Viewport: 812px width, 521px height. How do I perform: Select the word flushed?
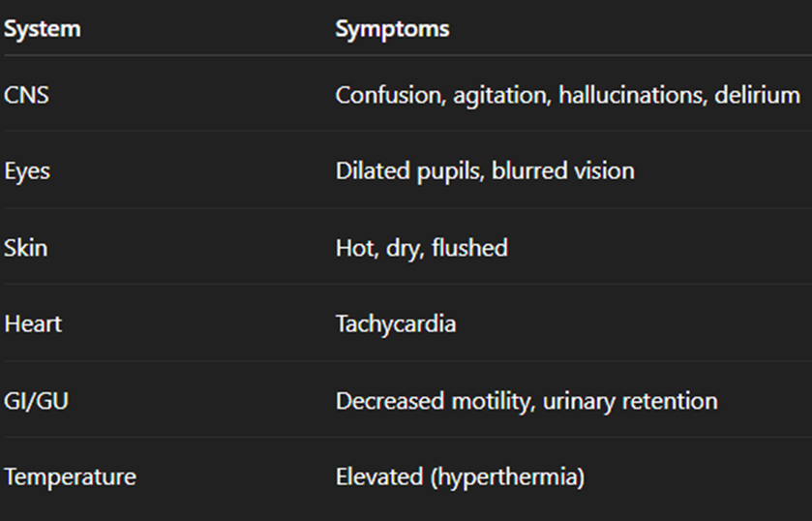(469, 248)
